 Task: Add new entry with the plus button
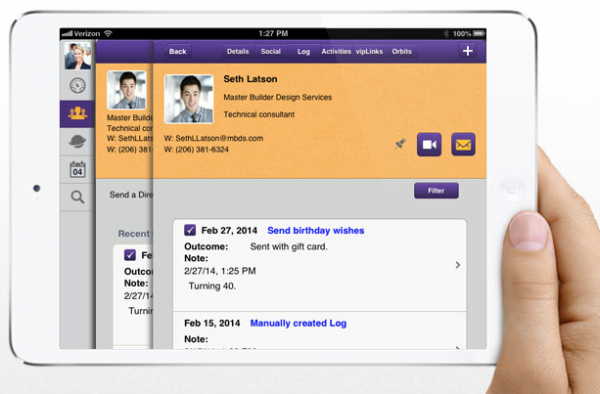(x=468, y=51)
